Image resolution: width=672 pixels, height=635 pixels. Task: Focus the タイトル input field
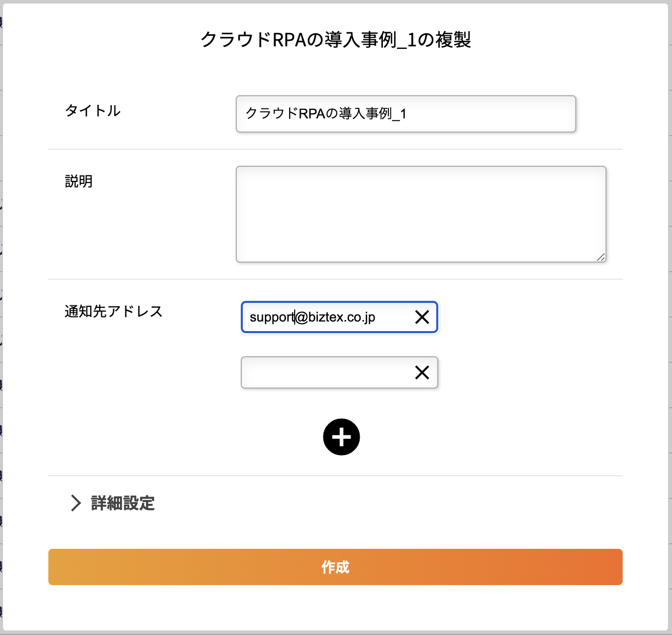coord(406,114)
